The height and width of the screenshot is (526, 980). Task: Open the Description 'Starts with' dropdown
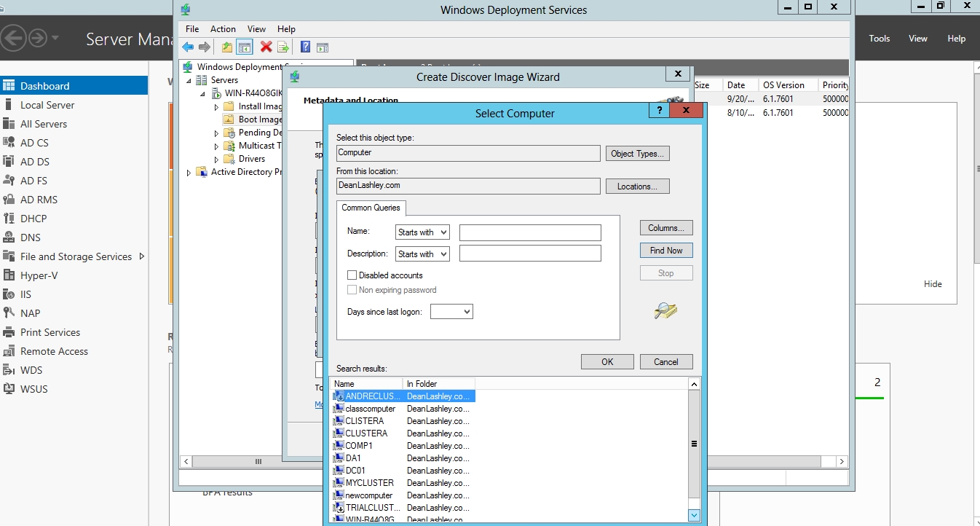tap(422, 254)
